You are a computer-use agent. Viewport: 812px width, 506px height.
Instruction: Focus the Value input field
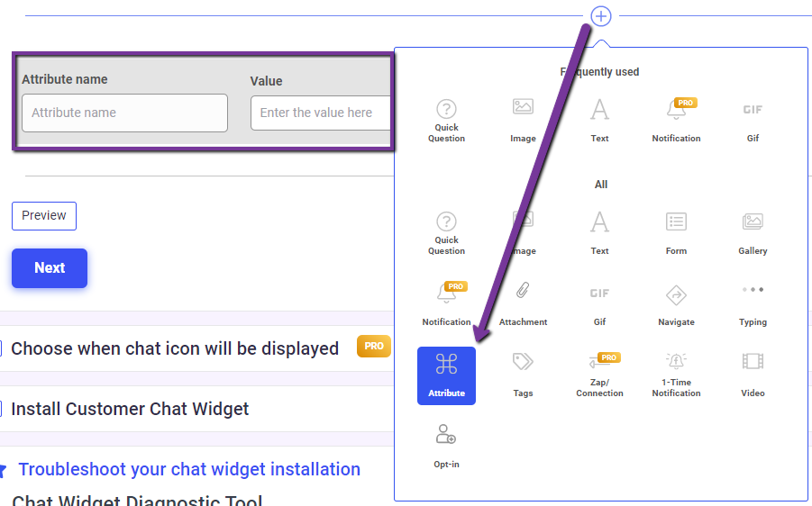321,113
